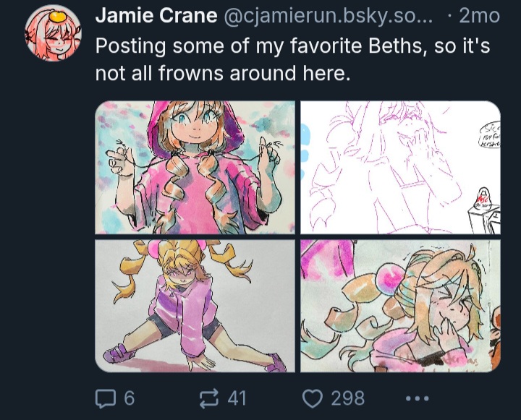The width and height of the screenshot is (521, 420).
Task: Like the post with the heart icon
Action: point(313,398)
